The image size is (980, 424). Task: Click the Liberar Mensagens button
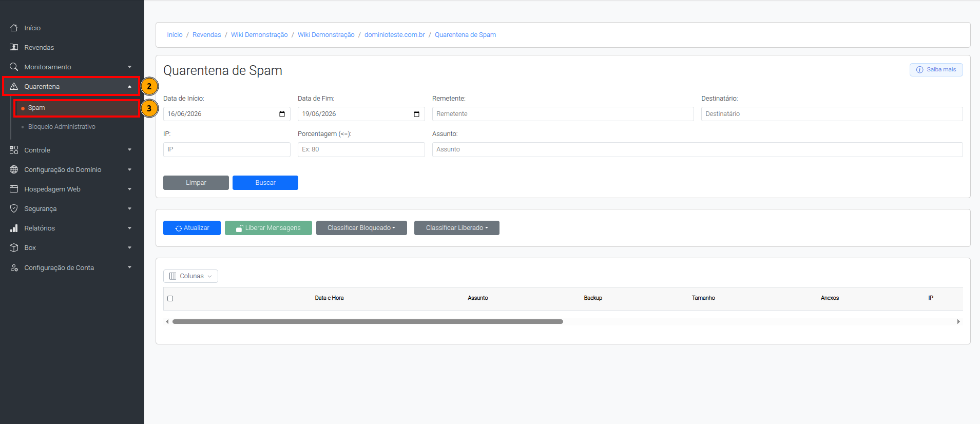pyautogui.click(x=268, y=228)
